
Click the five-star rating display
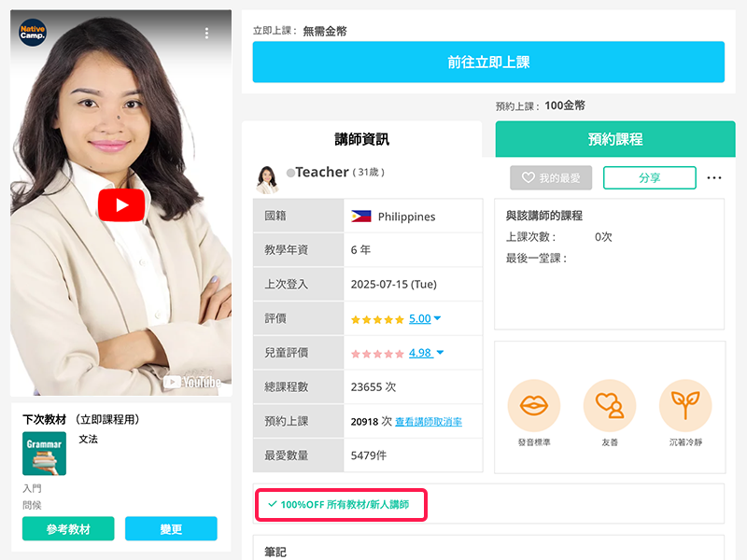pos(377,318)
